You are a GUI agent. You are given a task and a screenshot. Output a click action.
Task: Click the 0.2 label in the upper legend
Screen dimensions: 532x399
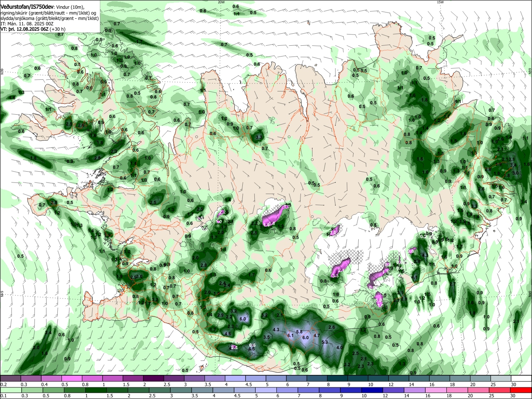(x=3, y=384)
